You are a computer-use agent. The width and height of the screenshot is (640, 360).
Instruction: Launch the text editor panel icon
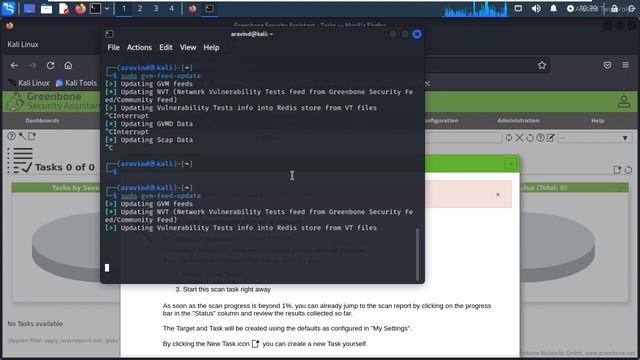coord(64,8)
